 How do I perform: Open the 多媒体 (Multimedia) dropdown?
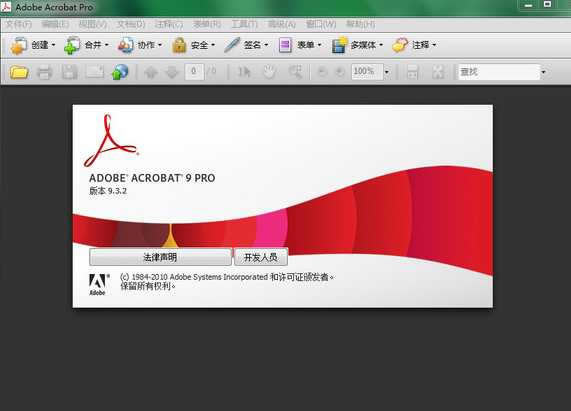point(357,45)
